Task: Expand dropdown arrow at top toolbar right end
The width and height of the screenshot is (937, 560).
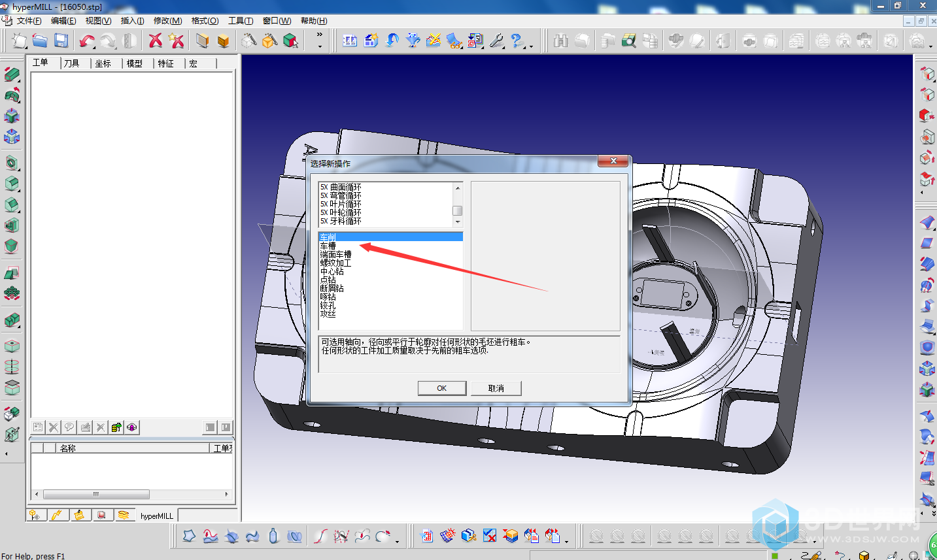Action: (x=930, y=46)
